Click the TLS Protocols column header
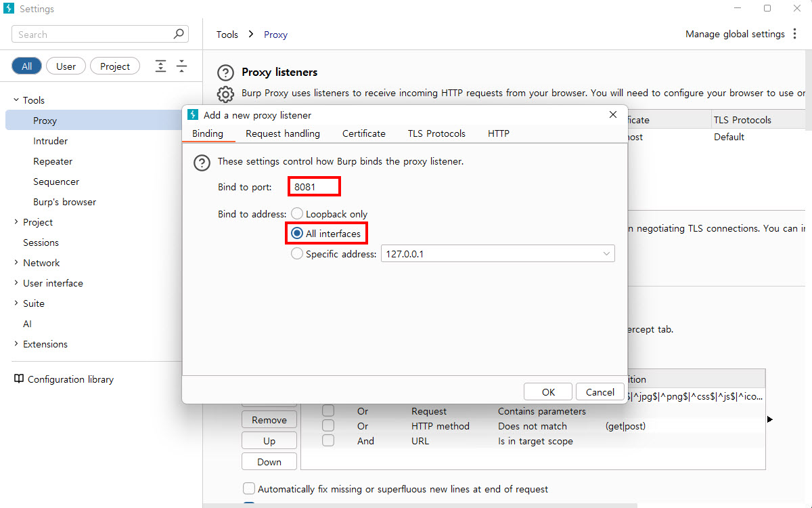812x508 pixels. click(757, 120)
